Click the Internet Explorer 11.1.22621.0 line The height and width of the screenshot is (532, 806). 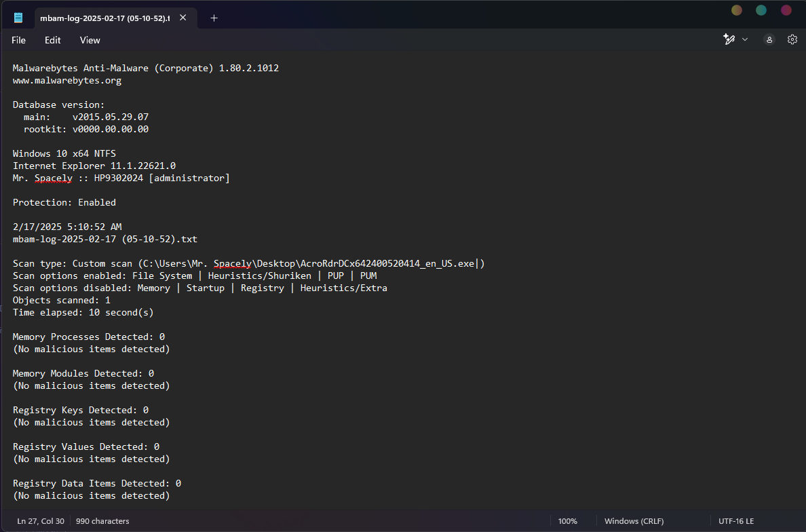click(x=94, y=166)
